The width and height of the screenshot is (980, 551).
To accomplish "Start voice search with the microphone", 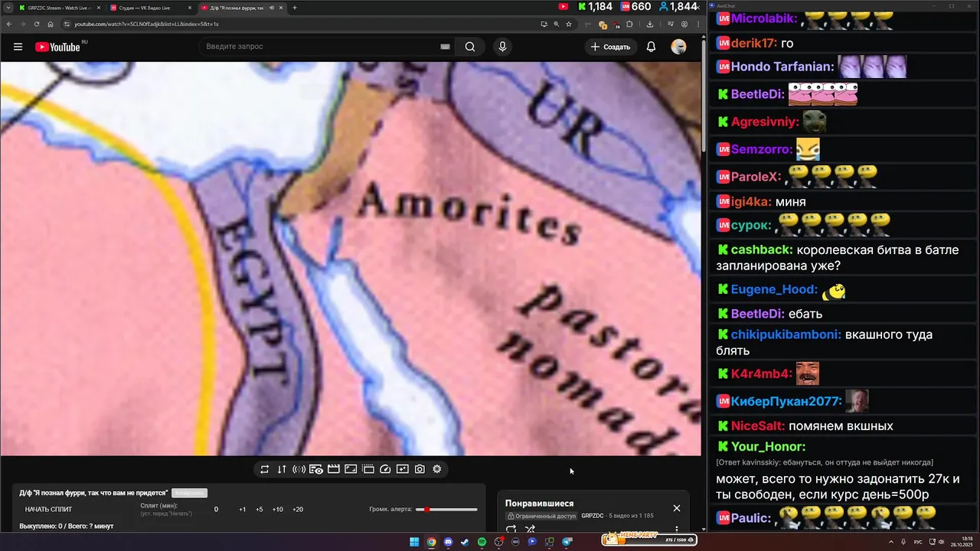I will coord(502,47).
